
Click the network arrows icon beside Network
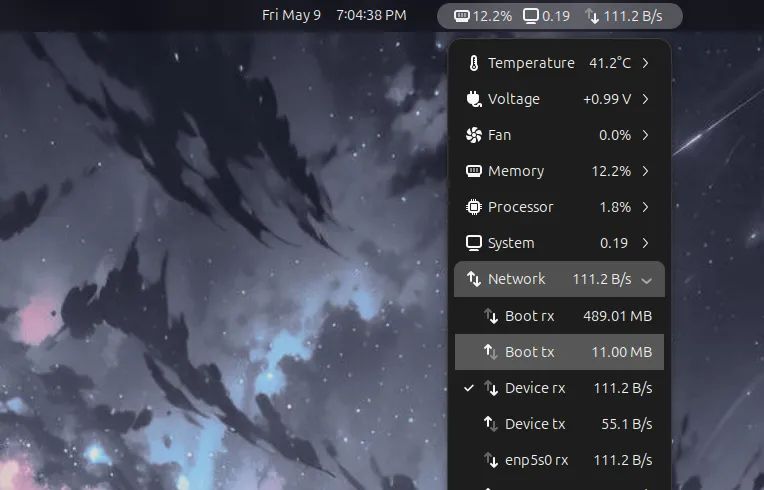click(474, 279)
